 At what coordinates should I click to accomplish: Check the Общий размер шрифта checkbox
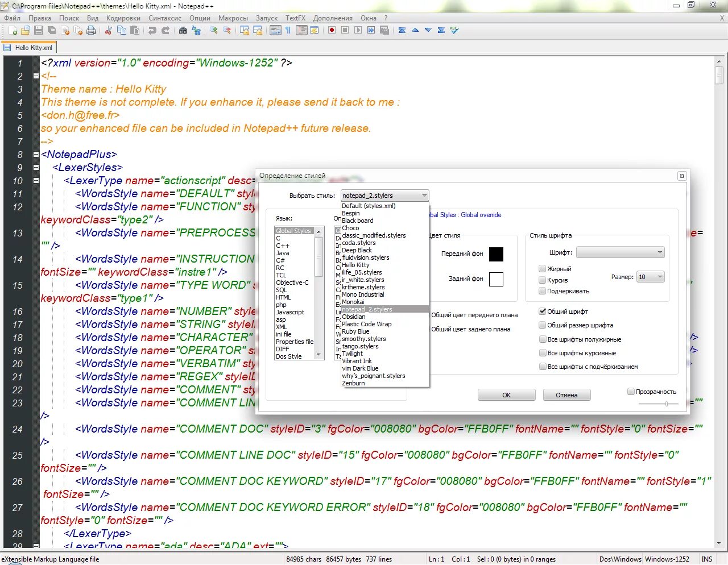tap(542, 325)
